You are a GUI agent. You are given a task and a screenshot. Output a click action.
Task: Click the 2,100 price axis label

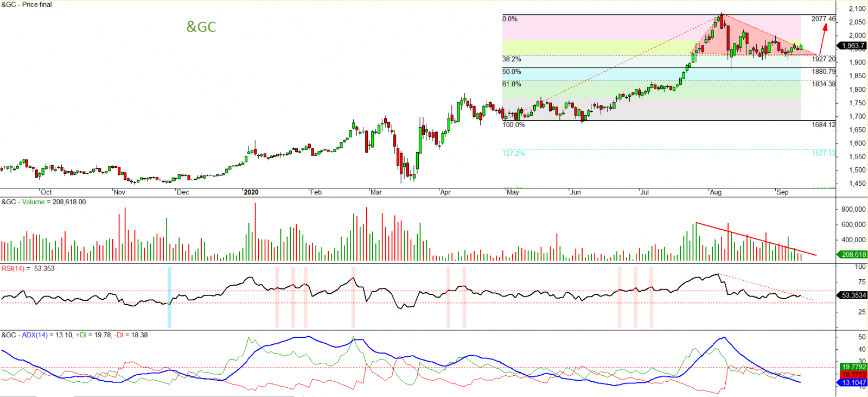click(857, 9)
